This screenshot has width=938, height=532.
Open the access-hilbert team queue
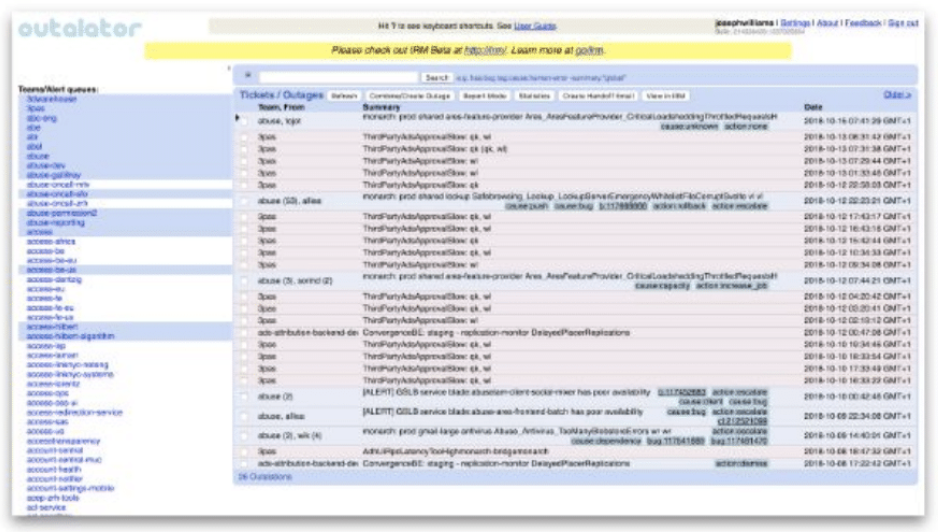pyautogui.click(x=52, y=327)
